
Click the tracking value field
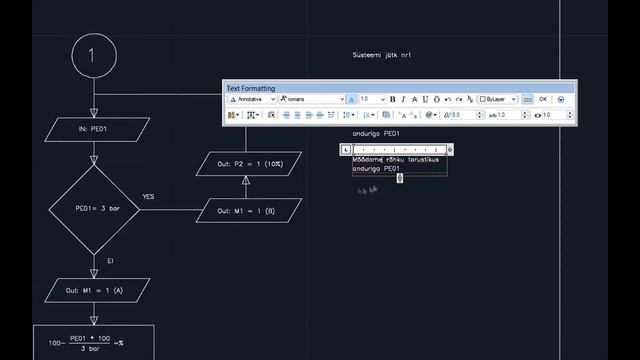pyautogui.click(x=509, y=115)
